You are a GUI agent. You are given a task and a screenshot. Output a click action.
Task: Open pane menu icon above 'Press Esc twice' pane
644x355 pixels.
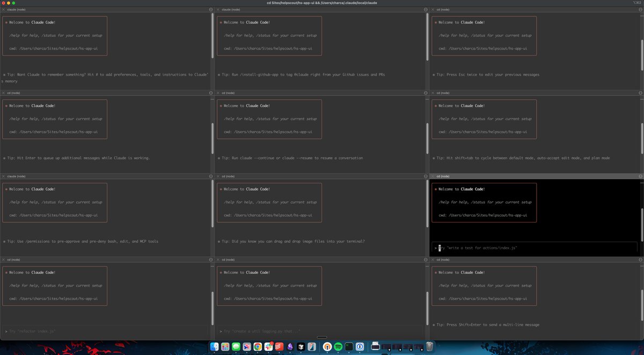click(x=640, y=9)
